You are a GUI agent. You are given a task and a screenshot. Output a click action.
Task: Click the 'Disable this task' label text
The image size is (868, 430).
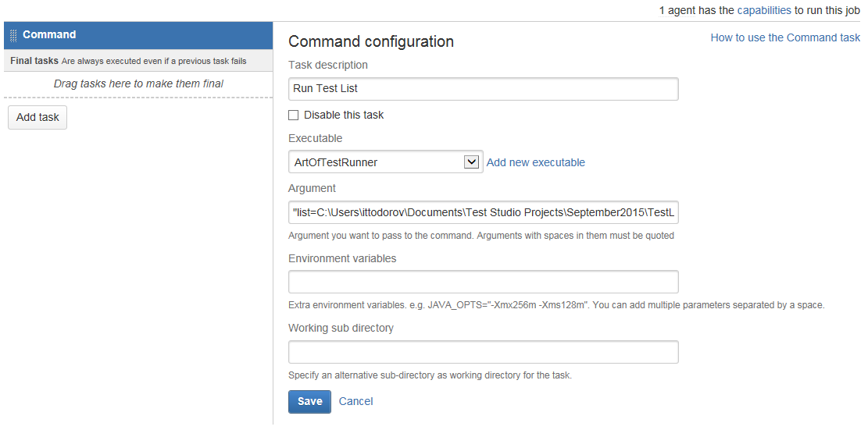click(344, 115)
